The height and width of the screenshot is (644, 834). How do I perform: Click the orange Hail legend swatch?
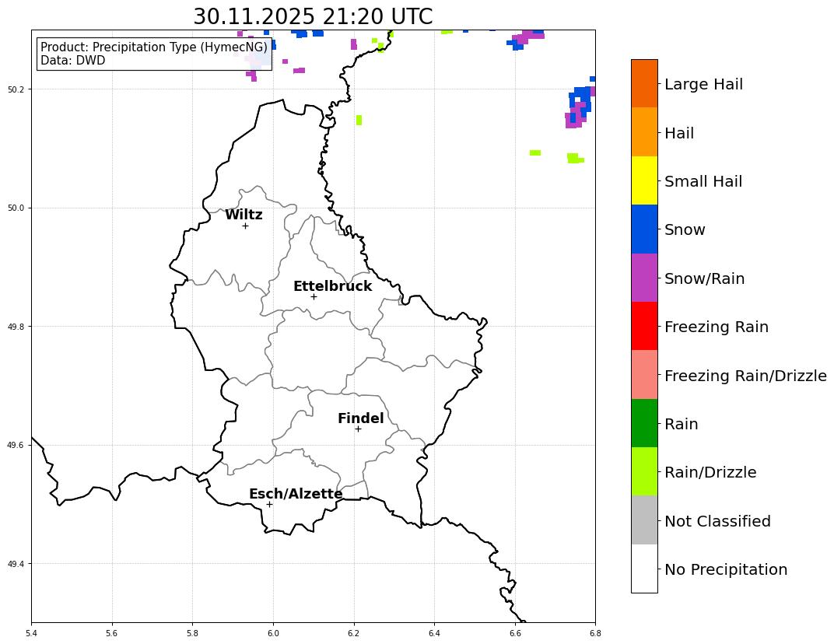[644, 132]
